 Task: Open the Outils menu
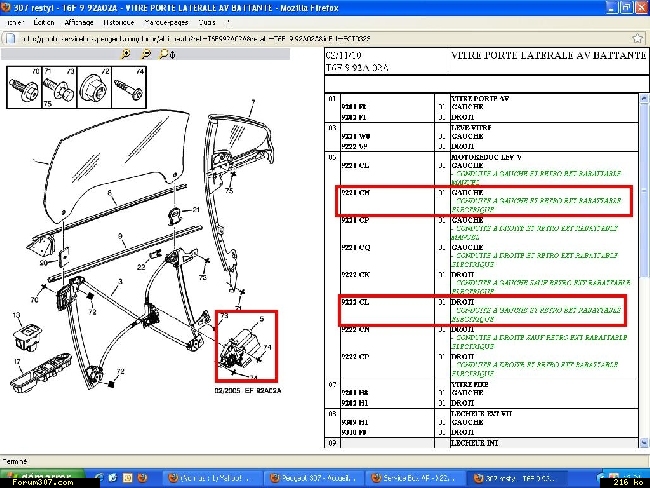(x=206, y=22)
